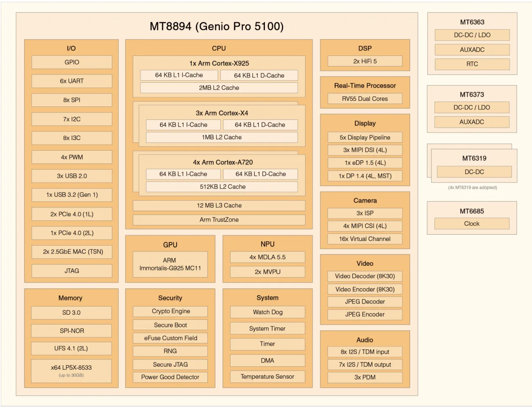Click the 3x USB 2.0 block
The image size is (532, 408).
click(x=72, y=176)
